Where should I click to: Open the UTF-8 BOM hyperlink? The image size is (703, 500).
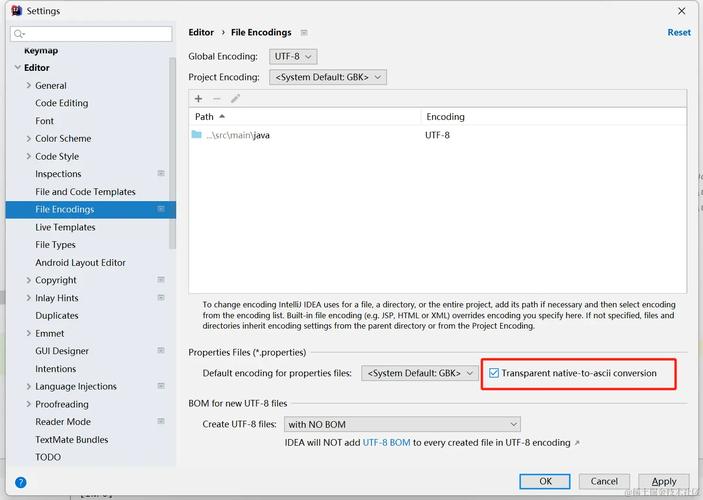click(x=386, y=442)
